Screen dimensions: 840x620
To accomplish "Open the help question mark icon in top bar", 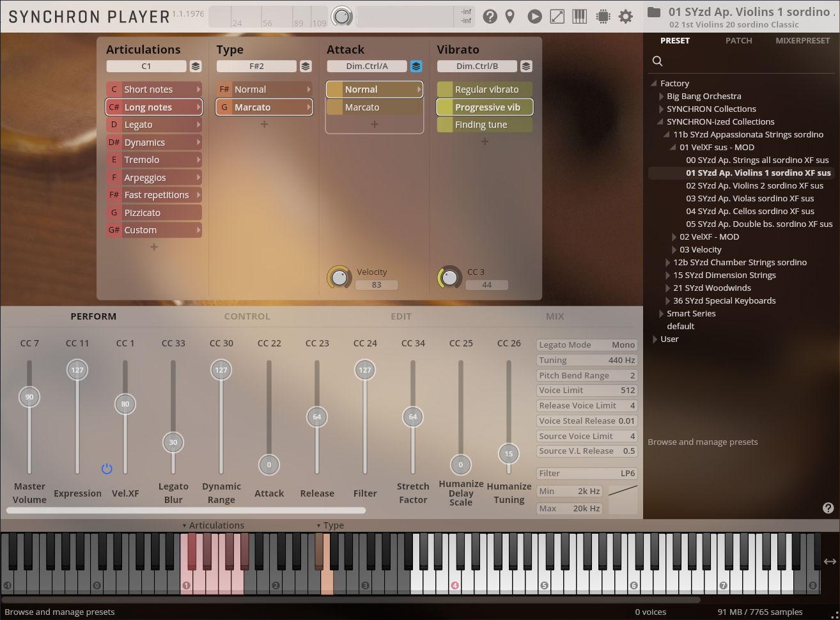I will [490, 17].
